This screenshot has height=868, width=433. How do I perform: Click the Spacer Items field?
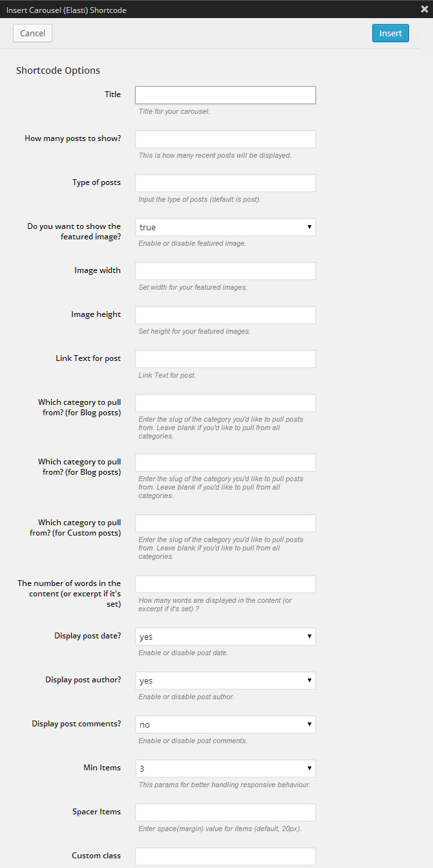tap(225, 812)
